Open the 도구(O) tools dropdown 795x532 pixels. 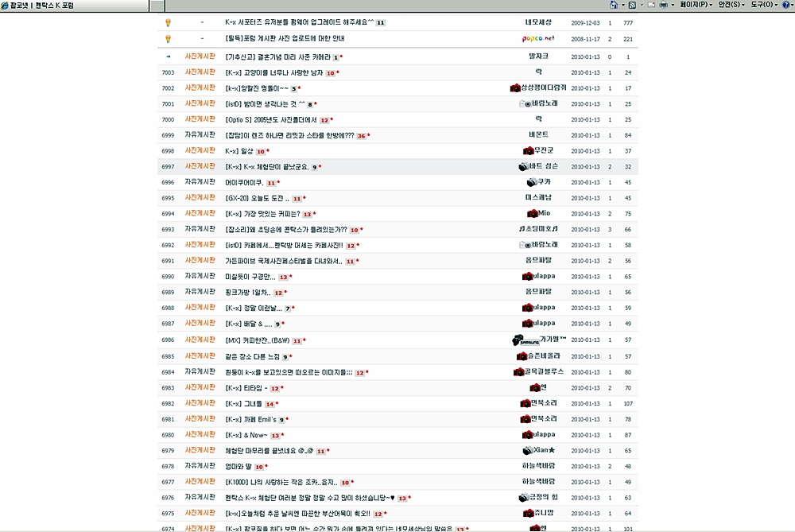coord(762,5)
